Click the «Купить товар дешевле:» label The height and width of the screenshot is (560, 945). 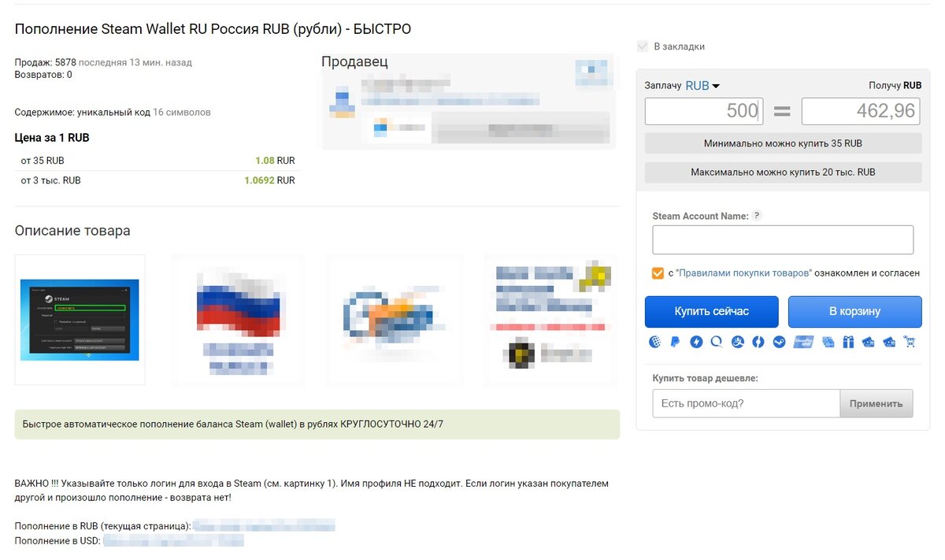[705, 378]
